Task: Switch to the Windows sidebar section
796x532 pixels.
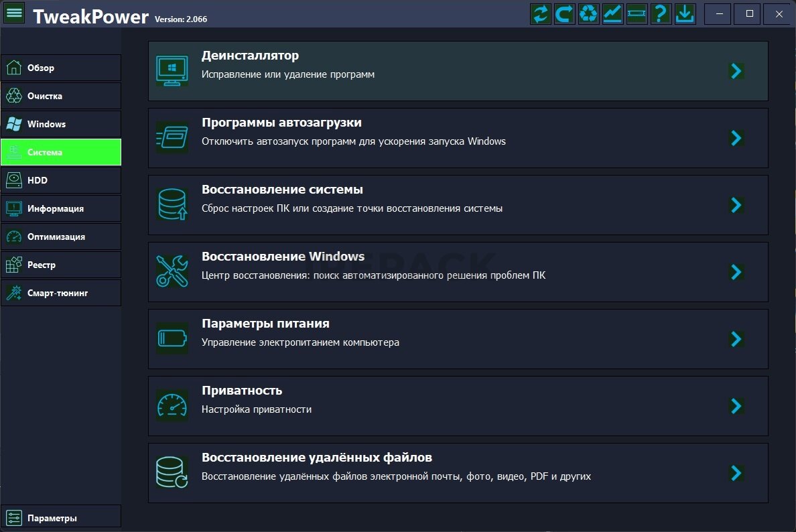Action: [61, 124]
